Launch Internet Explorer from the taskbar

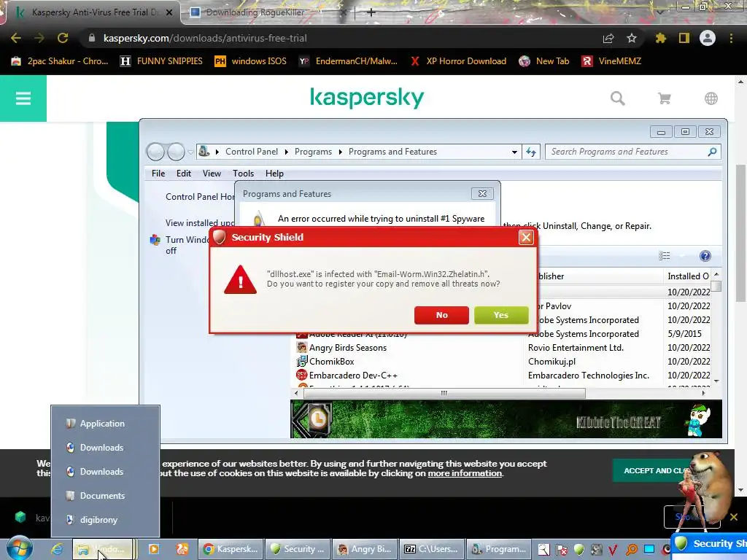coord(57,549)
